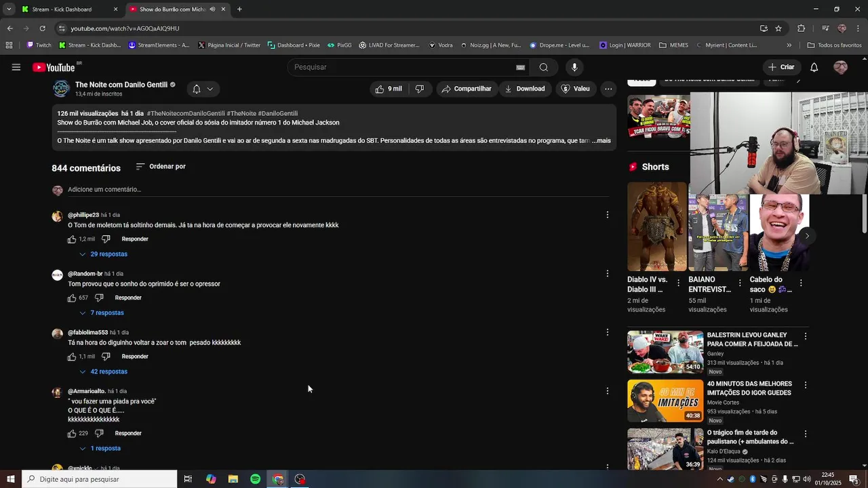Click the Download button

pos(525,89)
